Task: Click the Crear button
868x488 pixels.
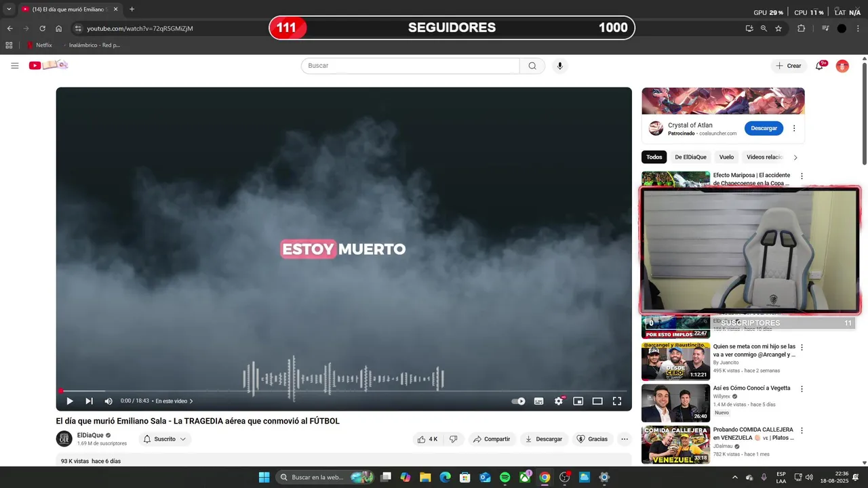Action: 789,66
